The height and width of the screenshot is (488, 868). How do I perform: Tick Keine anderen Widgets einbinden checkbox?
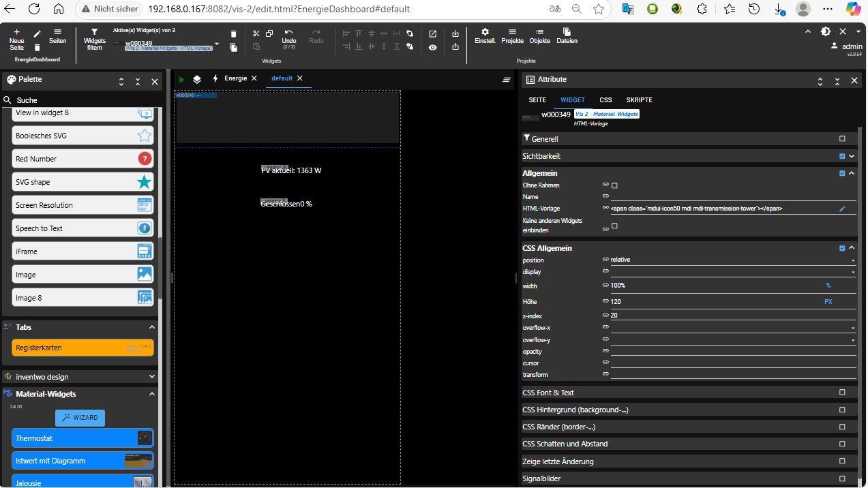click(x=614, y=226)
